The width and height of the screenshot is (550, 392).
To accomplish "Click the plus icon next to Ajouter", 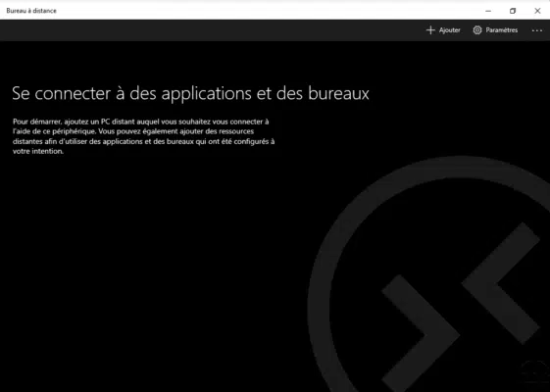I will (x=430, y=30).
